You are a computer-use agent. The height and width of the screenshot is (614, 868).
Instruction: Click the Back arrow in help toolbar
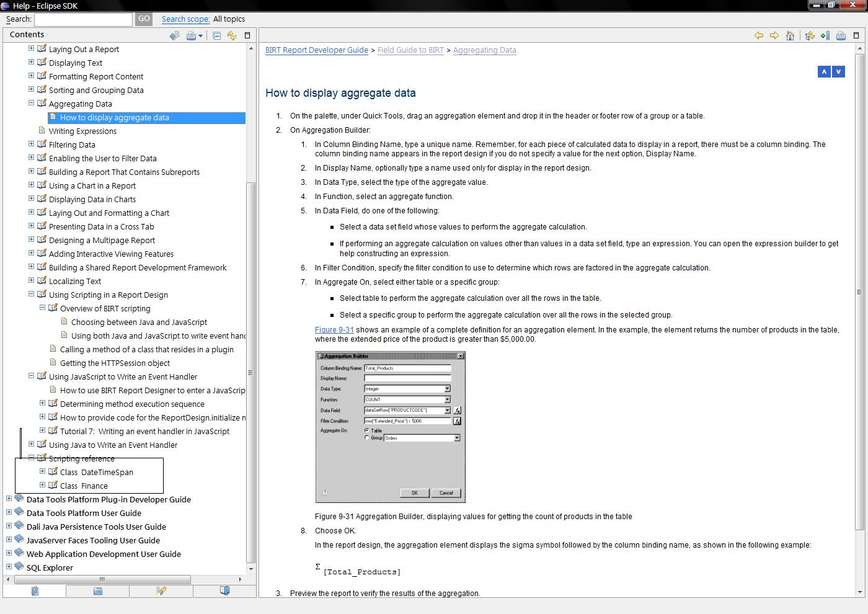tap(758, 36)
